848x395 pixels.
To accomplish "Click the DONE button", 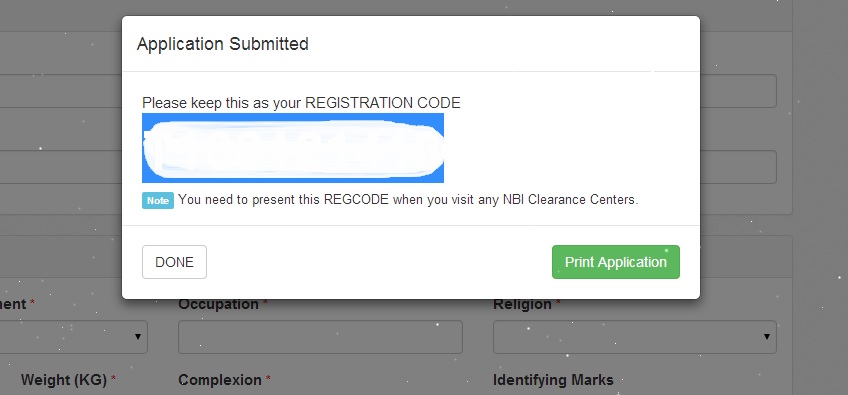I will pyautogui.click(x=174, y=262).
